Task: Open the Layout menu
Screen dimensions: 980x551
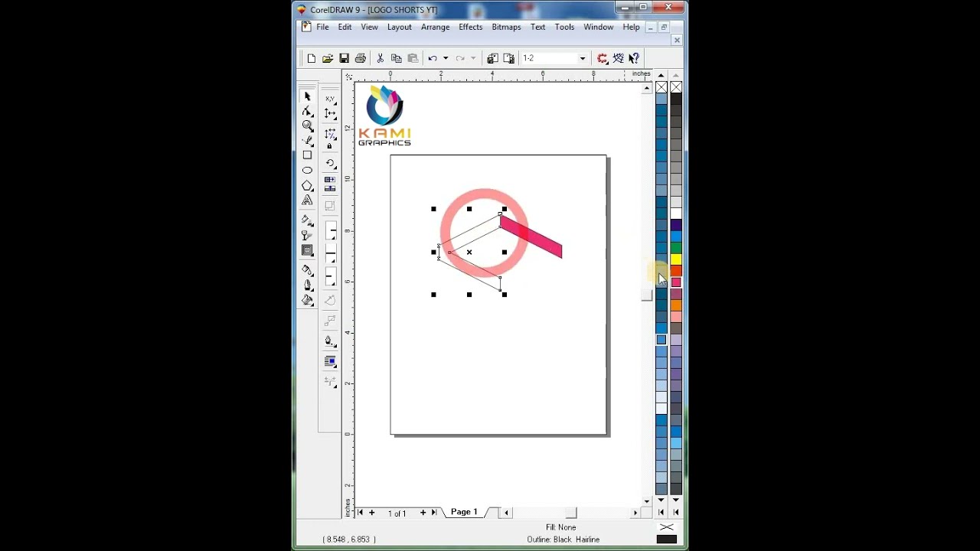Action: click(x=399, y=27)
